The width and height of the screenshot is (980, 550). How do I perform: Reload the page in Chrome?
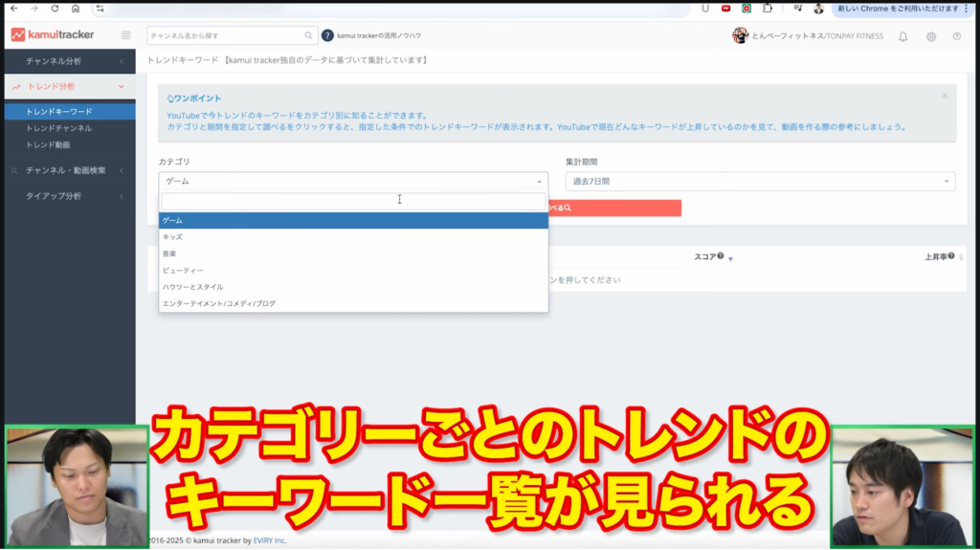[55, 8]
